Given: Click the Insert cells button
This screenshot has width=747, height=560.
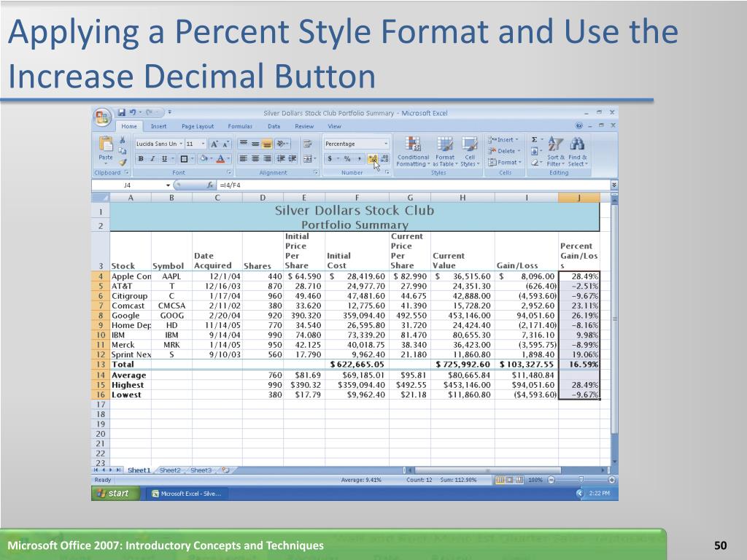Looking at the screenshot, I should [x=503, y=139].
